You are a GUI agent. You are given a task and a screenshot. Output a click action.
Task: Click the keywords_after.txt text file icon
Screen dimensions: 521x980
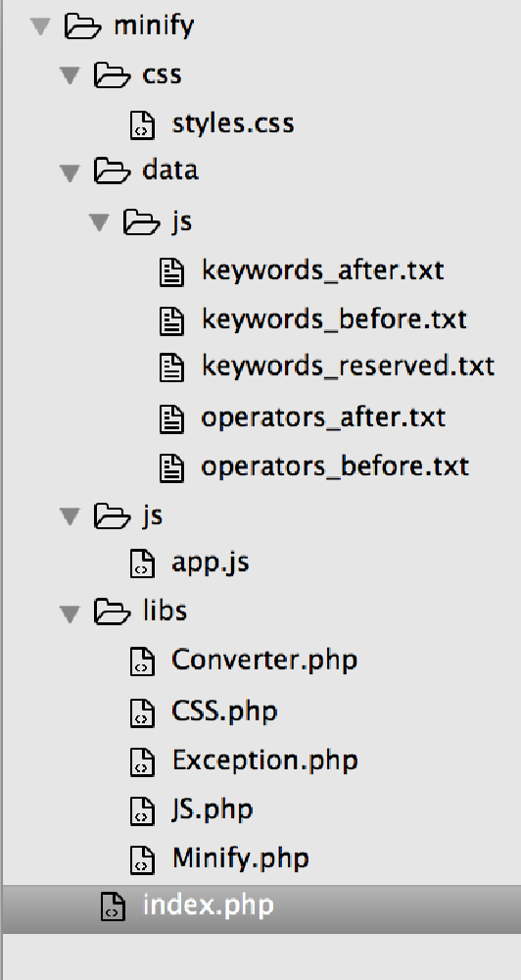click(171, 271)
